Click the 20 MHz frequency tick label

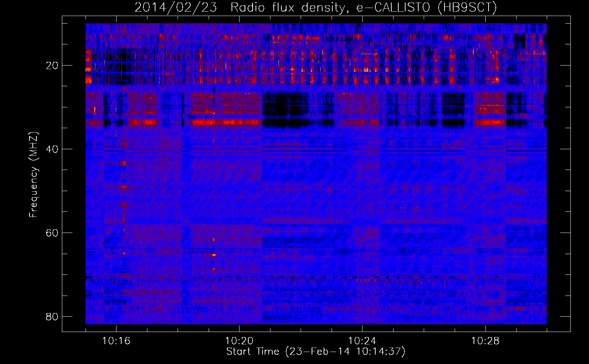(52, 66)
